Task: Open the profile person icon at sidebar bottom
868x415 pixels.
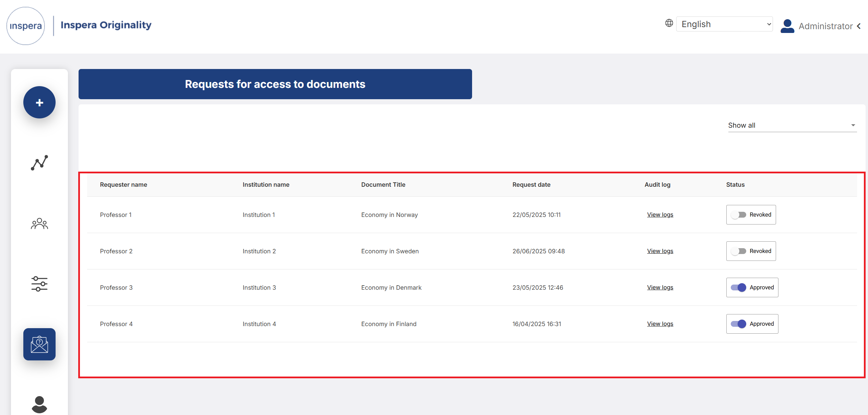Action: (x=39, y=405)
